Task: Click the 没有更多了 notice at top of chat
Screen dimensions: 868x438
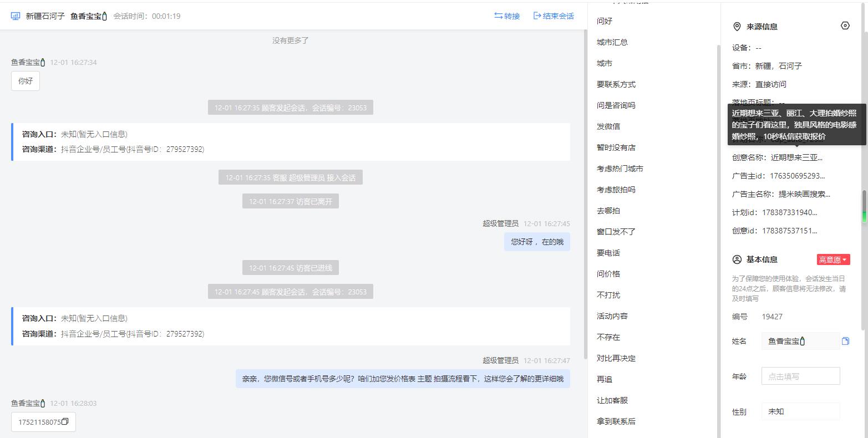Action: pyautogui.click(x=290, y=40)
